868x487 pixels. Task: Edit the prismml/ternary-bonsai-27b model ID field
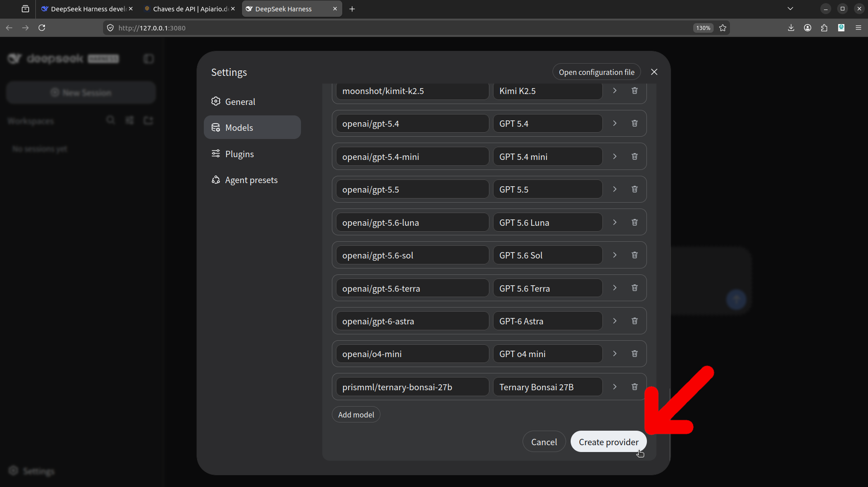pyautogui.click(x=412, y=387)
